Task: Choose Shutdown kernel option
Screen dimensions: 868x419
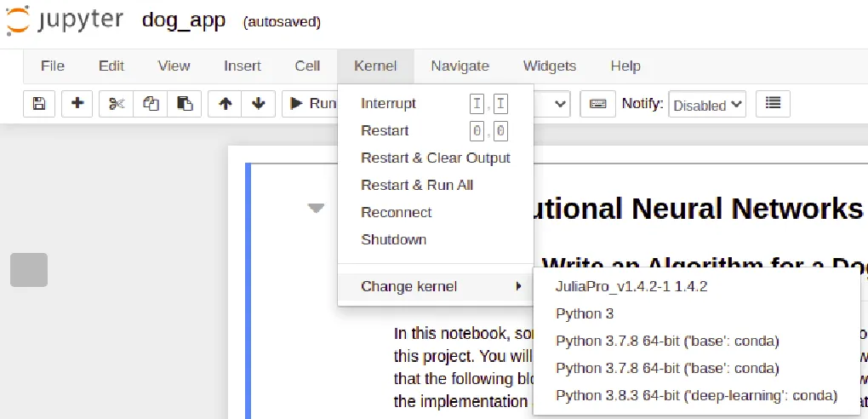Action: click(x=436, y=239)
